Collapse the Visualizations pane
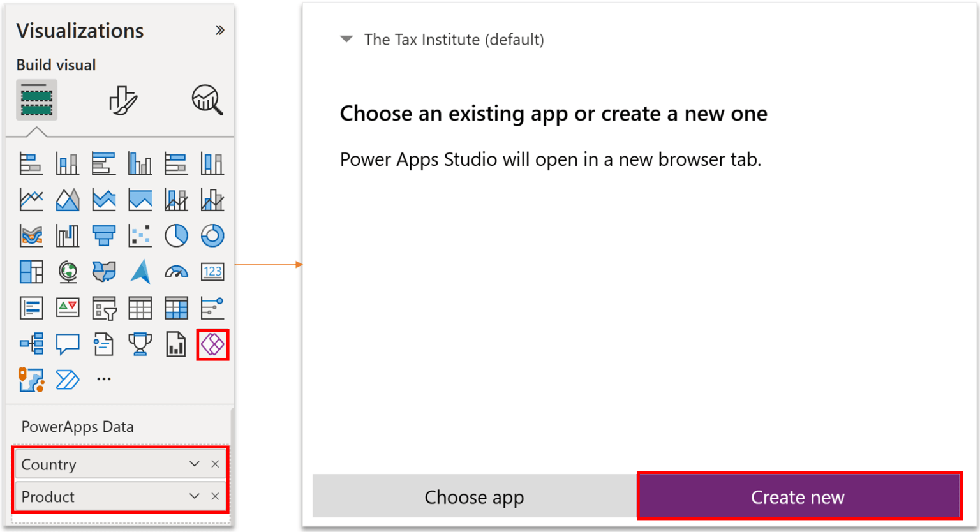The image size is (980, 532). pyautogui.click(x=220, y=30)
